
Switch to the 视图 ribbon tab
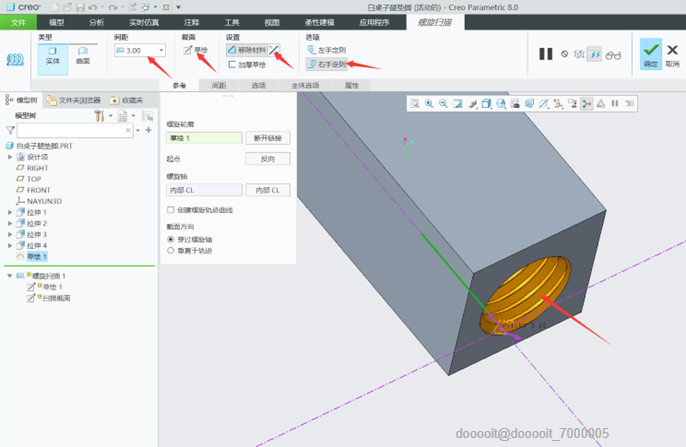click(272, 22)
